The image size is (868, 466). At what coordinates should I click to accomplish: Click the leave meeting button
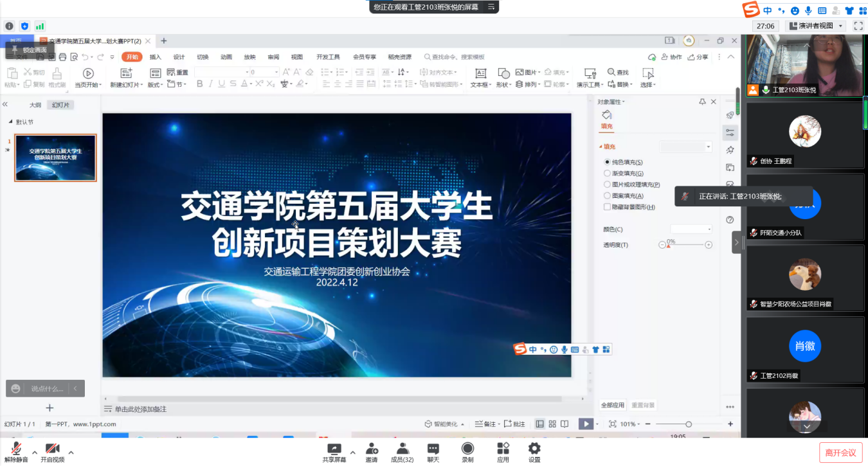[840, 453]
